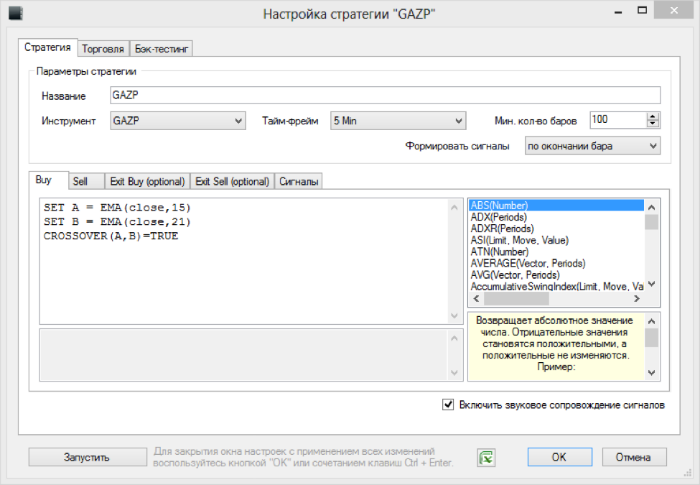
Task: Select AVERAGE(Vector, Periods) function
Action: point(556,263)
